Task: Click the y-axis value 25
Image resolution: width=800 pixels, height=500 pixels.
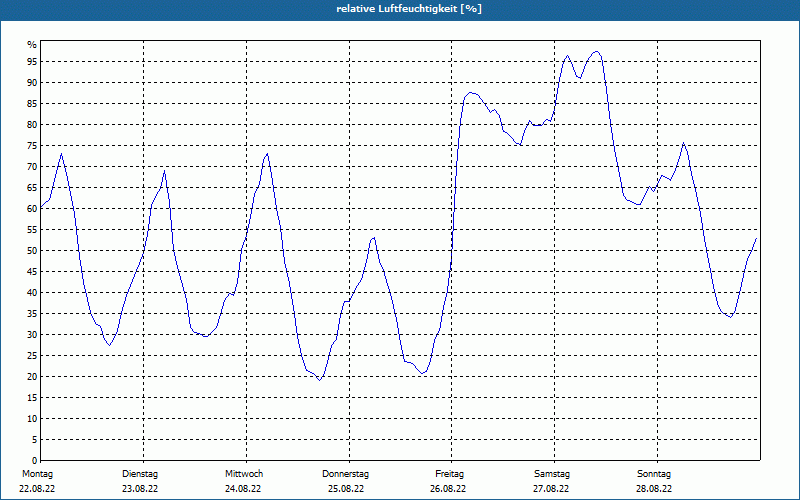Action: tap(32, 356)
